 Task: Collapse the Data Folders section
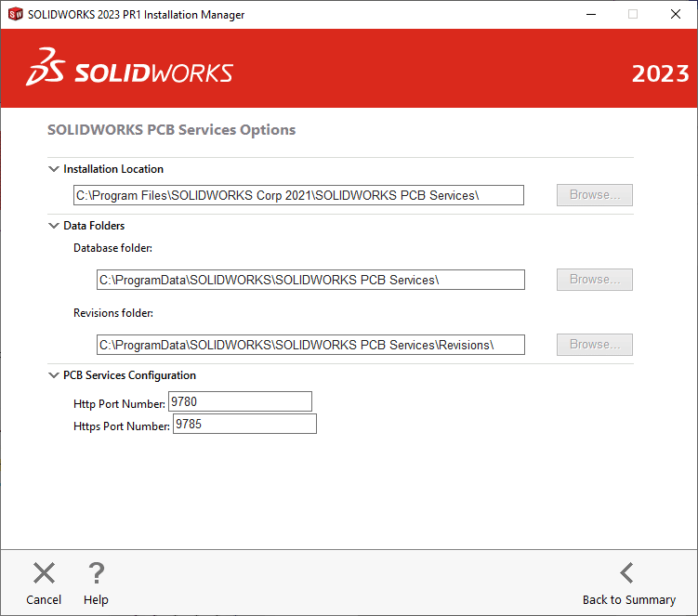53,226
